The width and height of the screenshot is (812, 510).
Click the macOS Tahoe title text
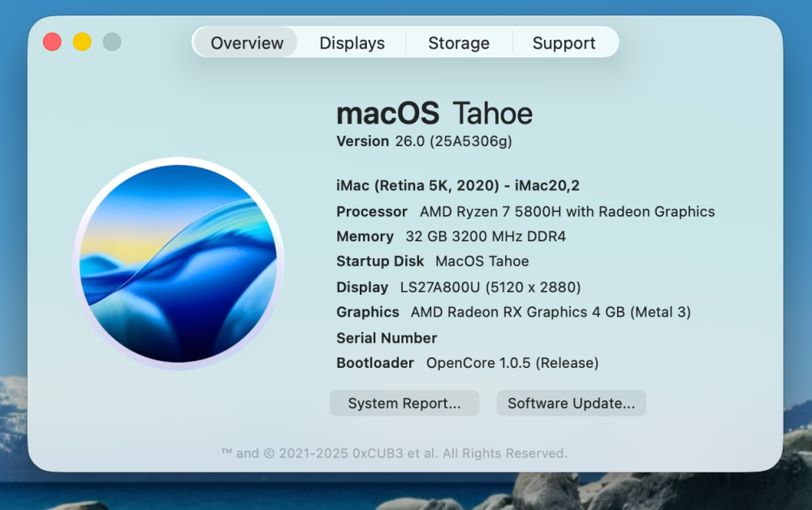tap(434, 114)
